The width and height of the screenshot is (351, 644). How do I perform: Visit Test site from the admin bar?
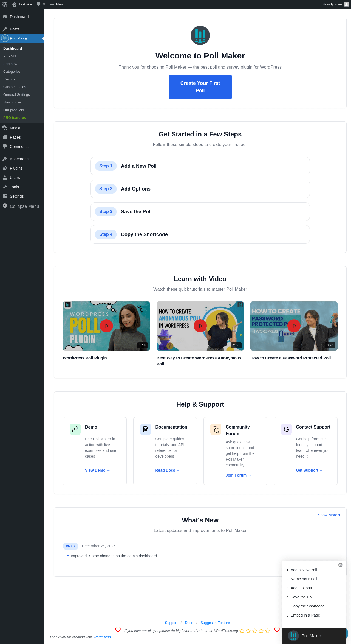22,4
